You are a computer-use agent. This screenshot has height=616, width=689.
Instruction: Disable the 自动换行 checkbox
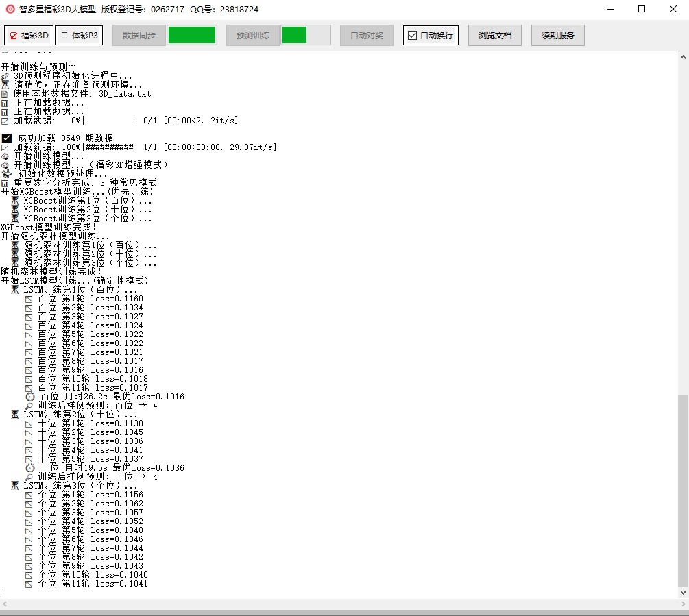[x=412, y=36]
